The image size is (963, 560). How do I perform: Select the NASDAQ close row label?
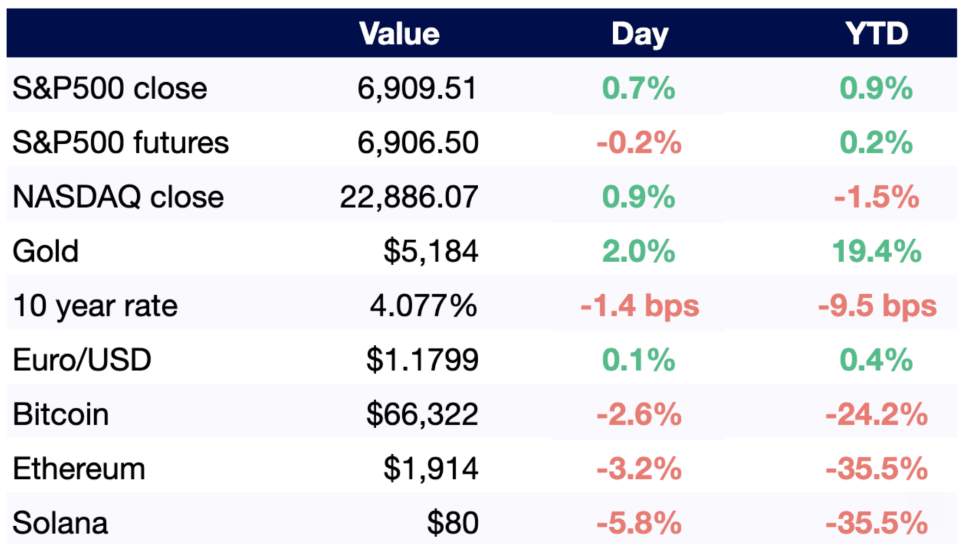coord(118,197)
